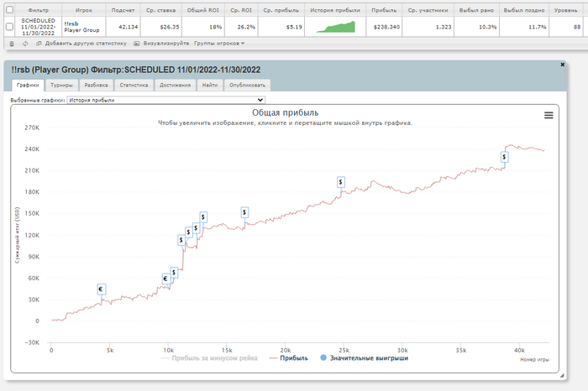The image size is (588, 391).
Task: Delete selected rows with the trash icon
Action: (x=12, y=44)
